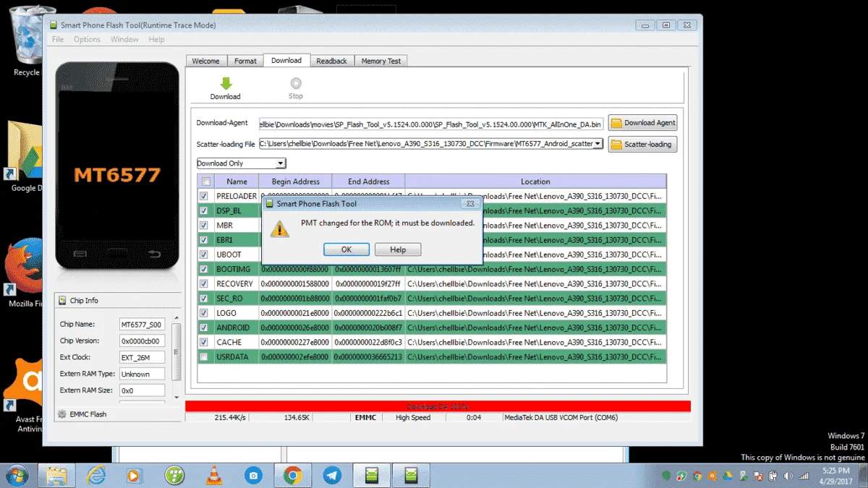Uncheck the EBR1 partition checkbox
The width and height of the screenshot is (868, 488).
(x=204, y=239)
